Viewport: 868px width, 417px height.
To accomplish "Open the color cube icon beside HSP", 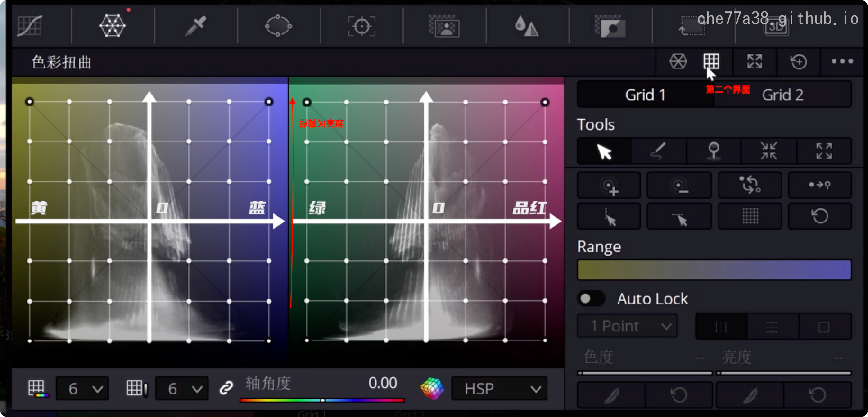I will (432, 388).
